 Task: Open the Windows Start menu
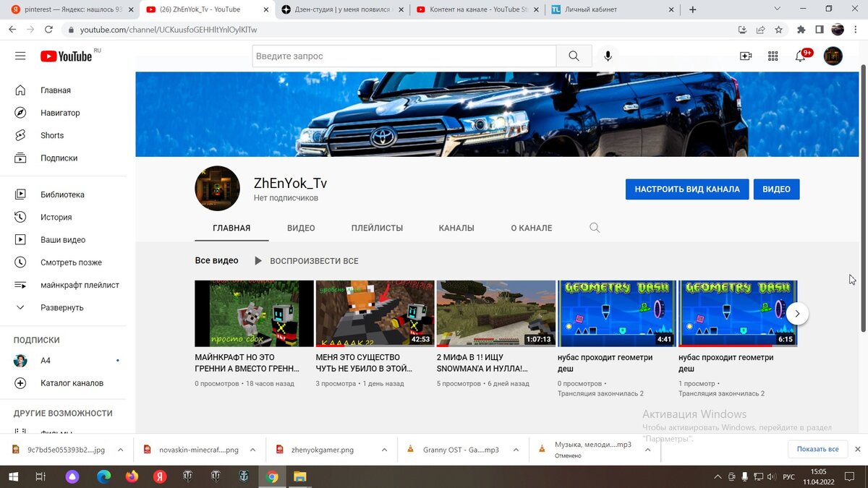pos(13,476)
